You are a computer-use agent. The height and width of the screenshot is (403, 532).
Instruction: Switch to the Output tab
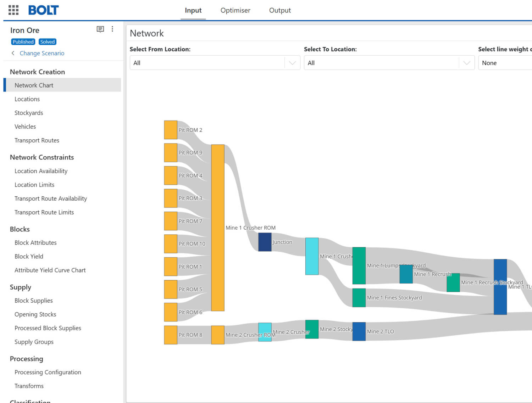pyautogui.click(x=280, y=10)
